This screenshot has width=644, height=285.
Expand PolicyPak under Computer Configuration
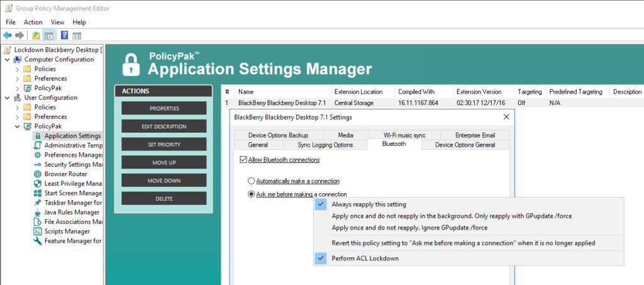[x=17, y=88]
